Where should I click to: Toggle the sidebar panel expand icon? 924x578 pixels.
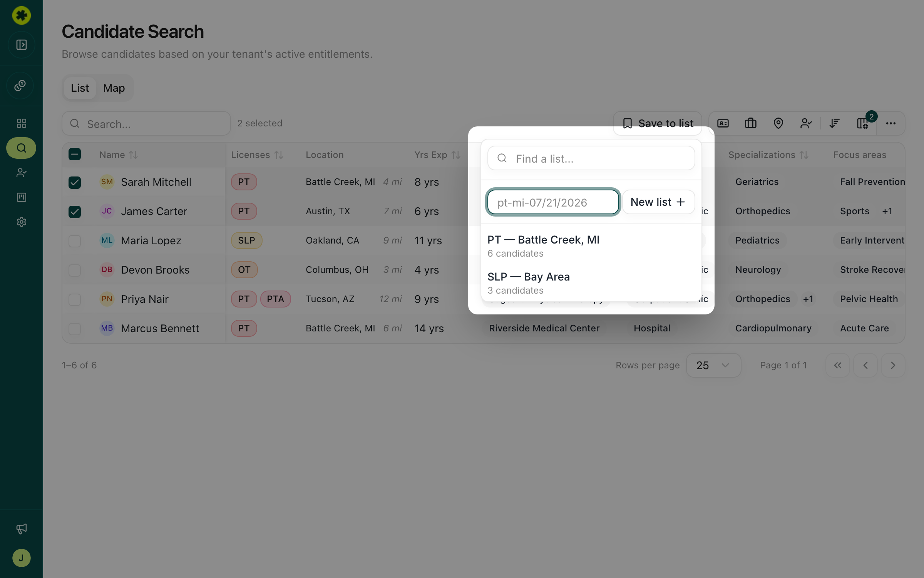click(x=22, y=45)
